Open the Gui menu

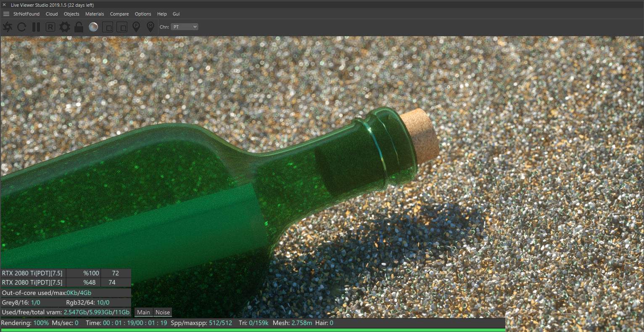(176, 14)
